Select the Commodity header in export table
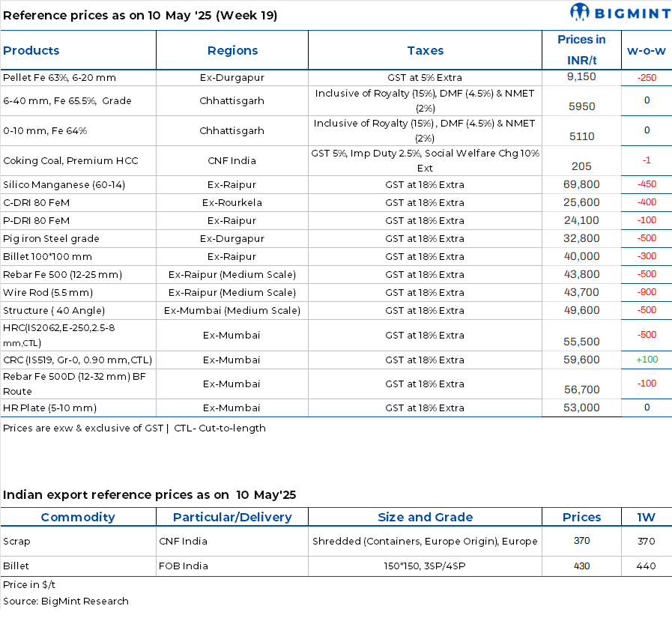 pyautogui.click(x=78, y=518)
